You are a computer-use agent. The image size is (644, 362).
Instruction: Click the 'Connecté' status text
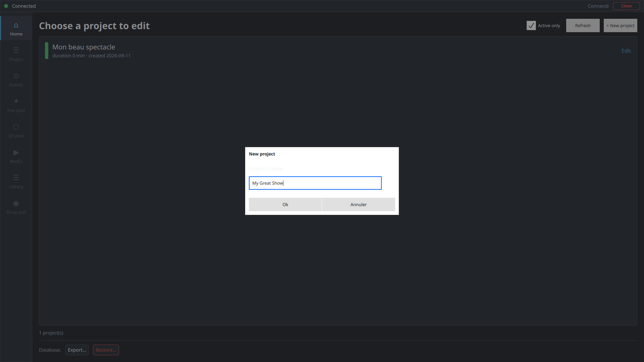coord(598,6)
